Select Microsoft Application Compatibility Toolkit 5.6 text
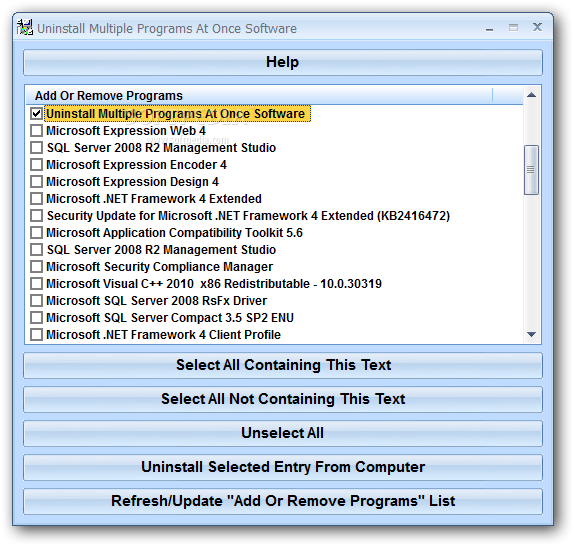The image size is (574, 546). point(174,233)
